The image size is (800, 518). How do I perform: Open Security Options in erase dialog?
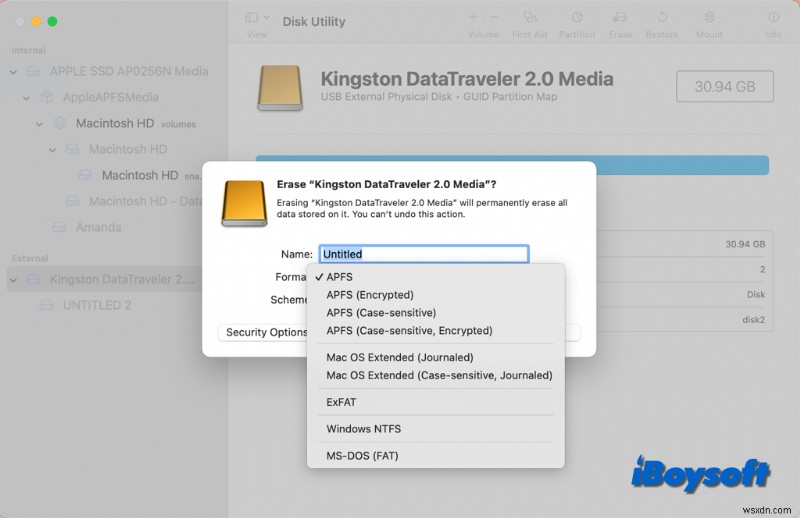tap(263, 332)
